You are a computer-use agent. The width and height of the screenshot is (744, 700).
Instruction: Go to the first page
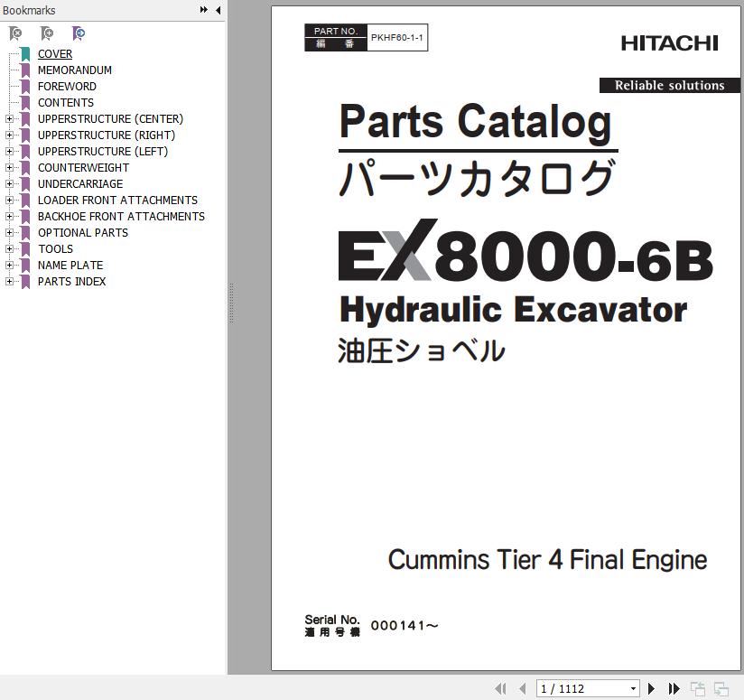tap(500, 688)
